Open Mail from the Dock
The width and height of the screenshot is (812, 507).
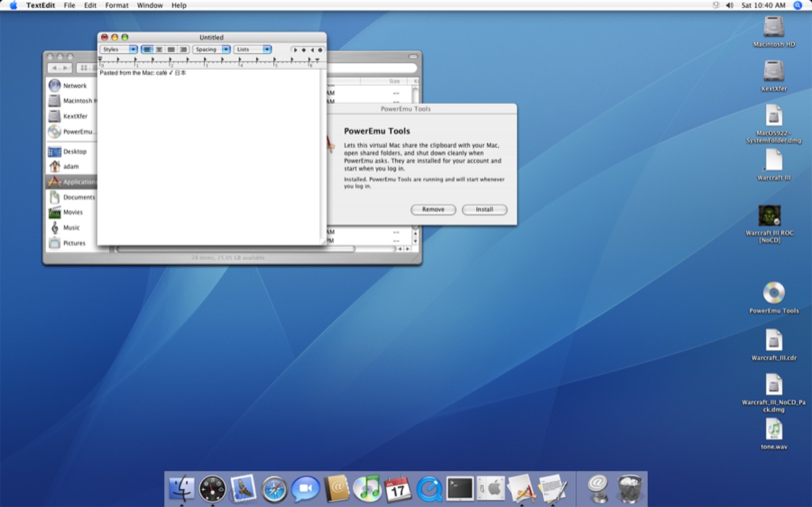tap(243, 488)
